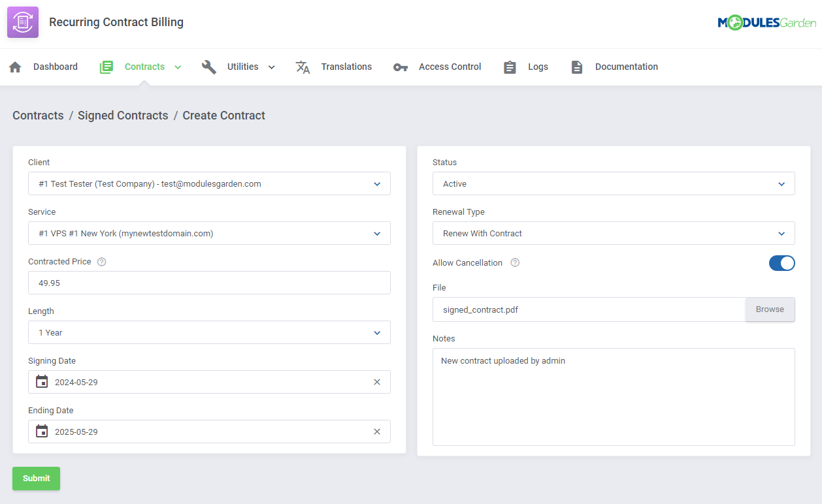Click the wrench icon next to Utilities
The width and height of the screenshot is (822, 504).
[208, 66]
